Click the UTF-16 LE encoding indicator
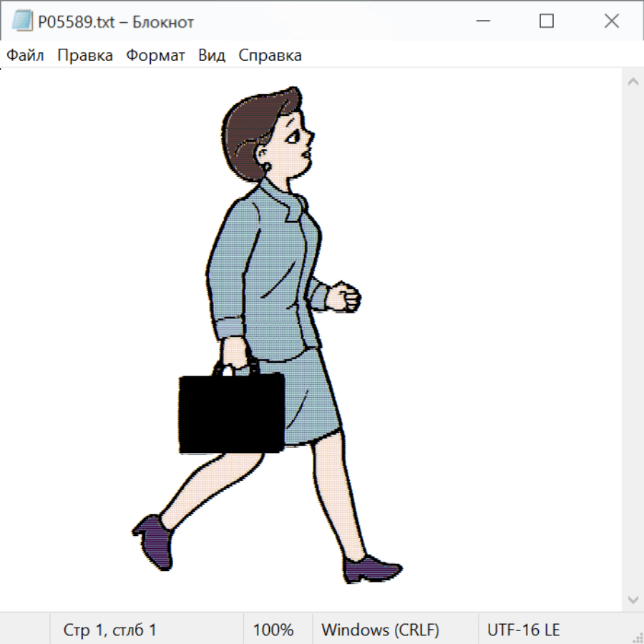Image resolution: width=644 pixels, height=644 pixels. (x=524, y=630)
